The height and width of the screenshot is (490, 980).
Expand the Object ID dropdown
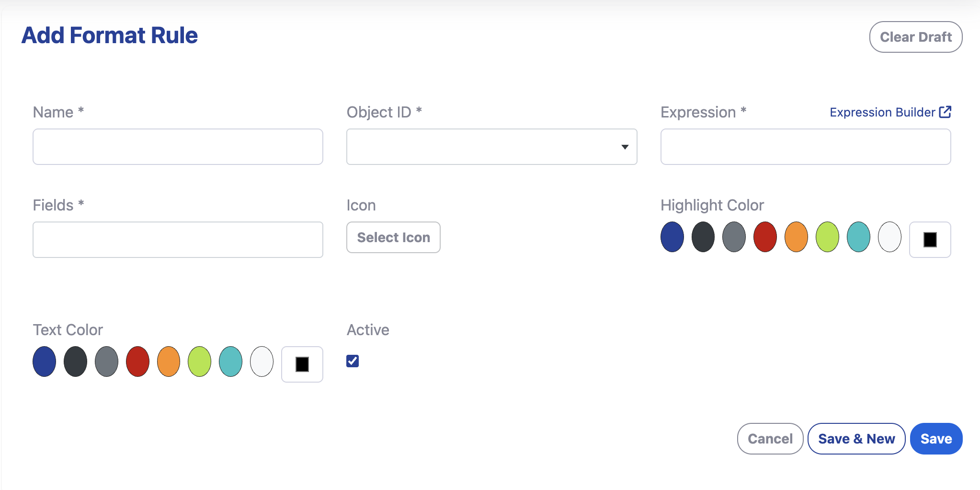(491, 147)
